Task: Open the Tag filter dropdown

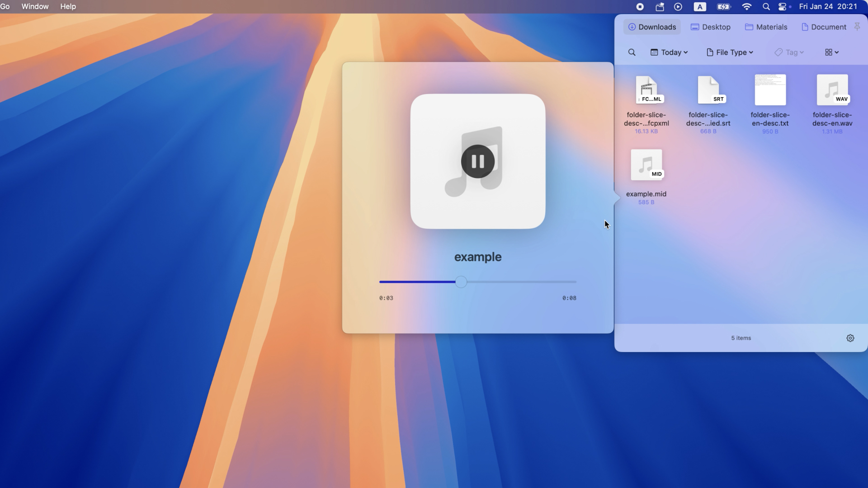Action: click(789, 52)
